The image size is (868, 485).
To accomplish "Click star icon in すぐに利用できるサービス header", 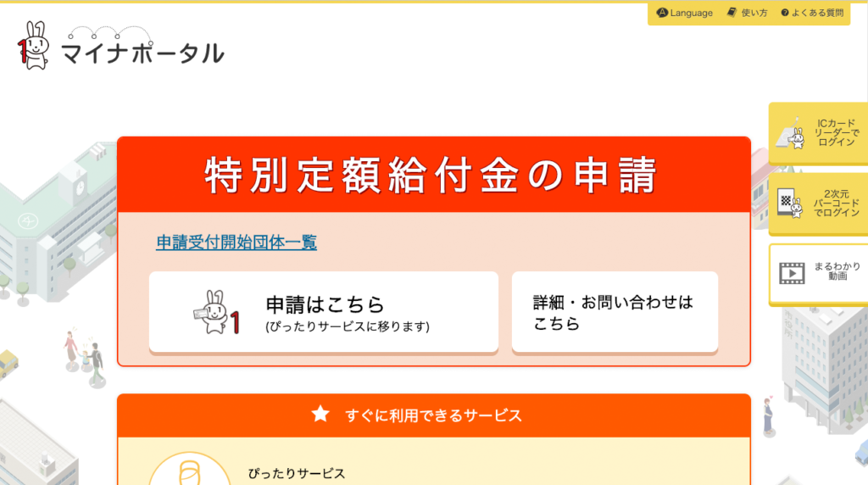I will click(320, 414).
